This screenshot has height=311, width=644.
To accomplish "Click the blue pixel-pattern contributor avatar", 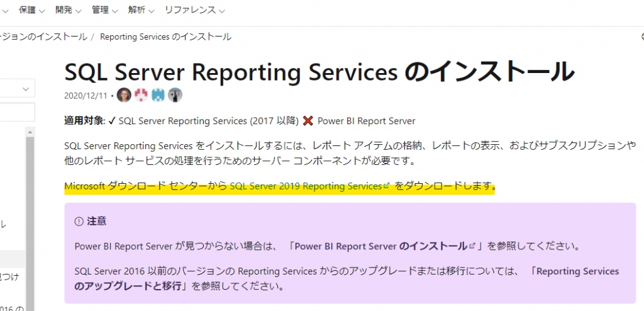I will tap(158, 95).
